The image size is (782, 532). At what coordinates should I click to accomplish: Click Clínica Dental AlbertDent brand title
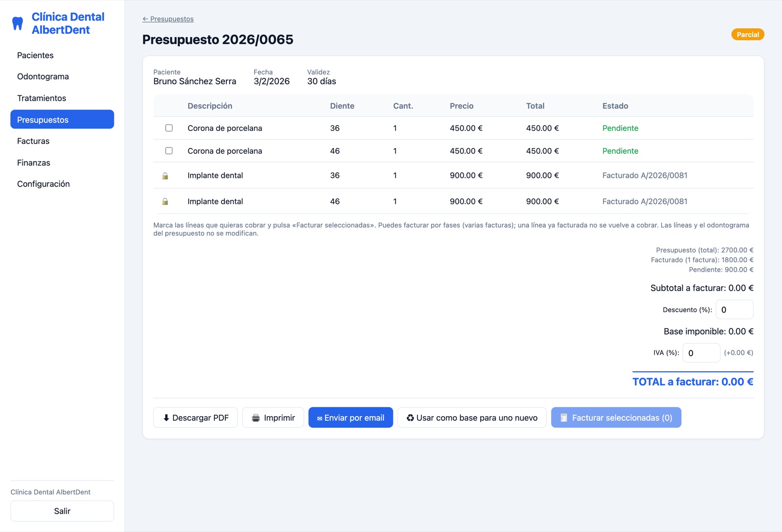click(68, 23)
